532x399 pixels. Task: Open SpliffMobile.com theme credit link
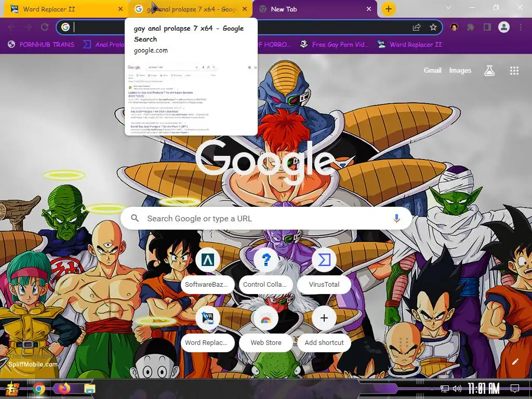[x=33, y=364]
